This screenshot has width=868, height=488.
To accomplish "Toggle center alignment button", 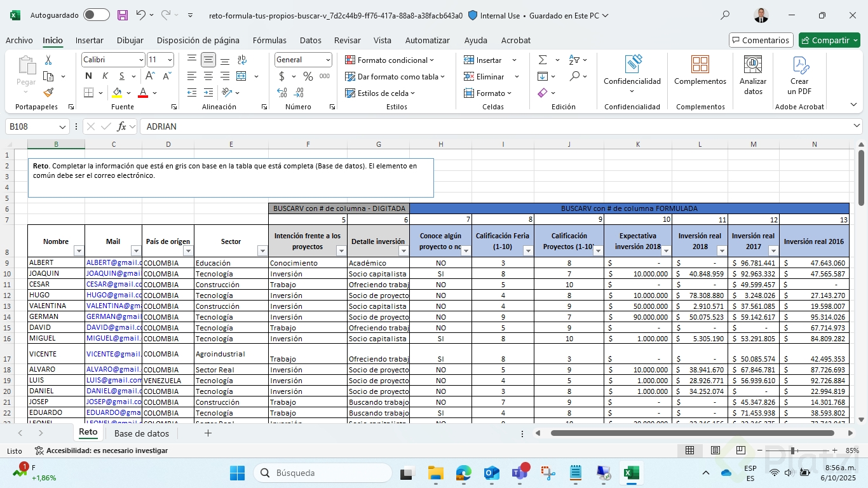I will coord(208,76).
